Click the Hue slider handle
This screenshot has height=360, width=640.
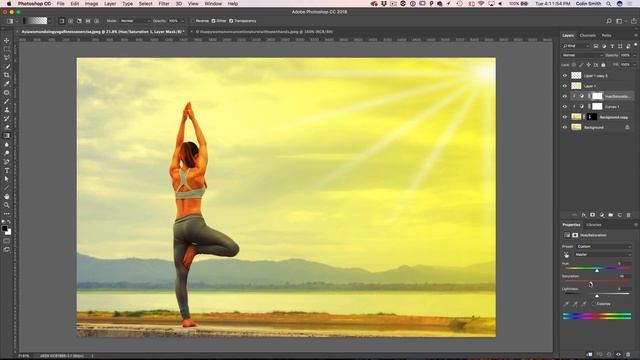[597, 270]
